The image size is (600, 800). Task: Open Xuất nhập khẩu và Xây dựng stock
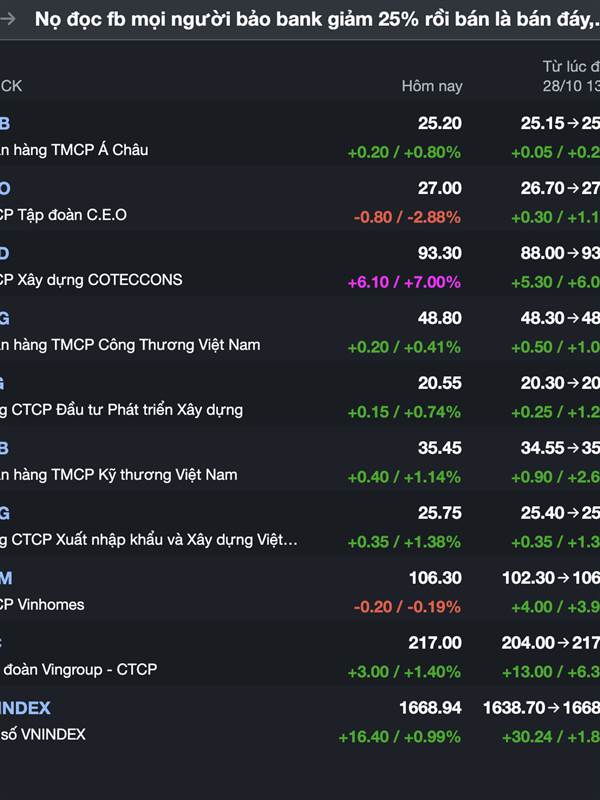tap(150, 540)
